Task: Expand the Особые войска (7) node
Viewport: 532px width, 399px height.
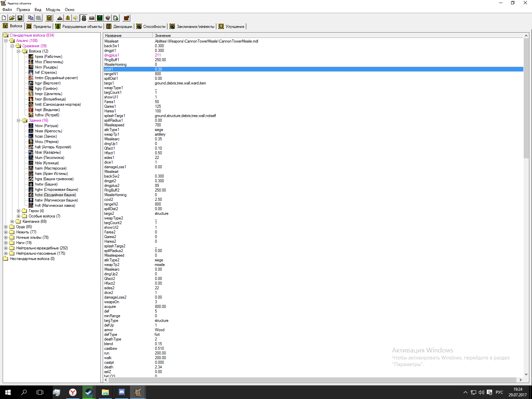Action: click(19, 216)
